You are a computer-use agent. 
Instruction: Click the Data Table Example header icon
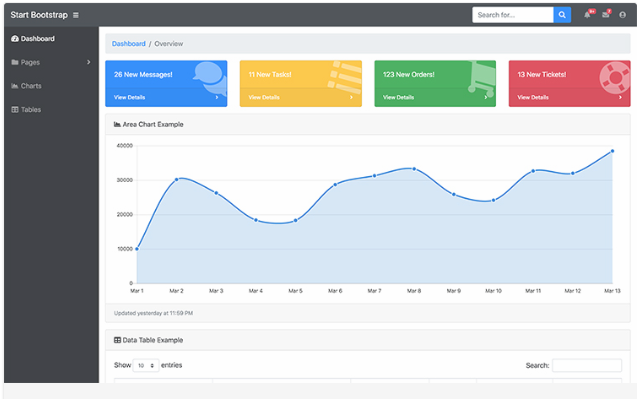tap(117, 340)
